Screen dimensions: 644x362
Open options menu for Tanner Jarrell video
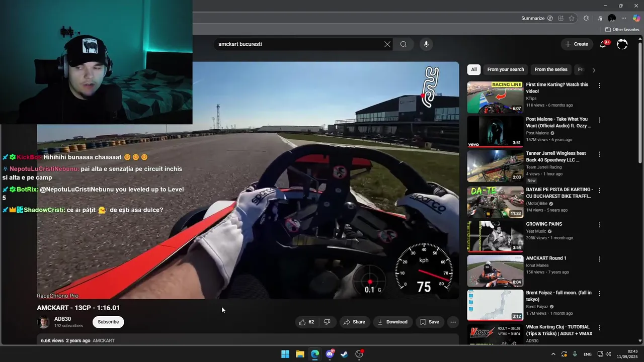point(599,154)
